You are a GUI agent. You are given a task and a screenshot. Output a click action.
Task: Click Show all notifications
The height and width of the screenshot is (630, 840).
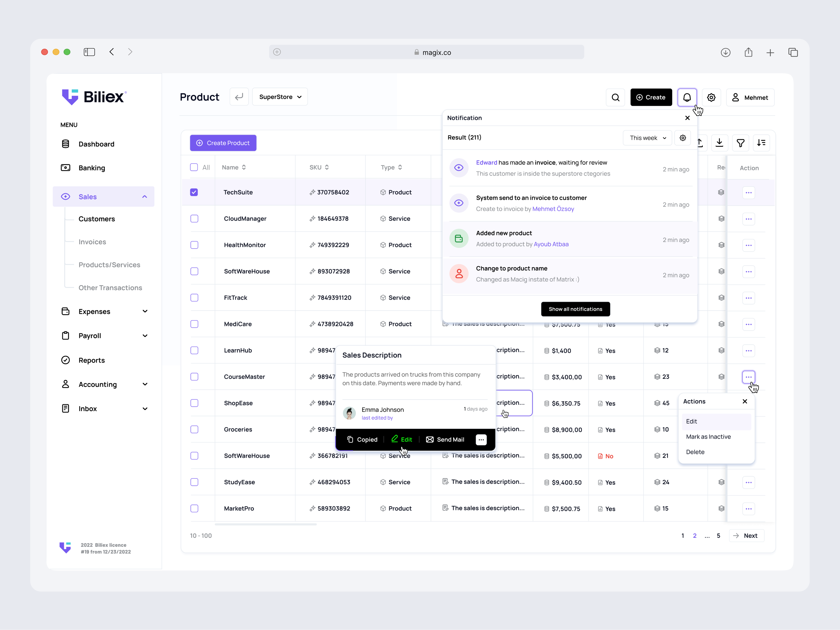(575, 309)
